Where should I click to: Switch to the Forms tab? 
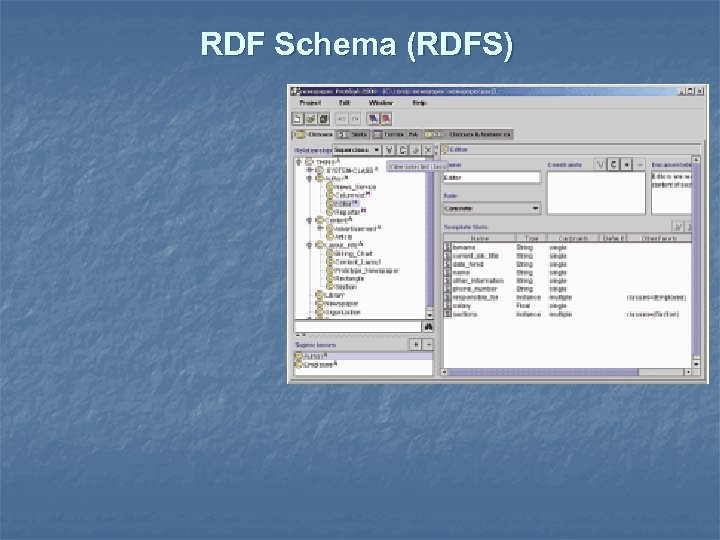(x=388, y=135)
